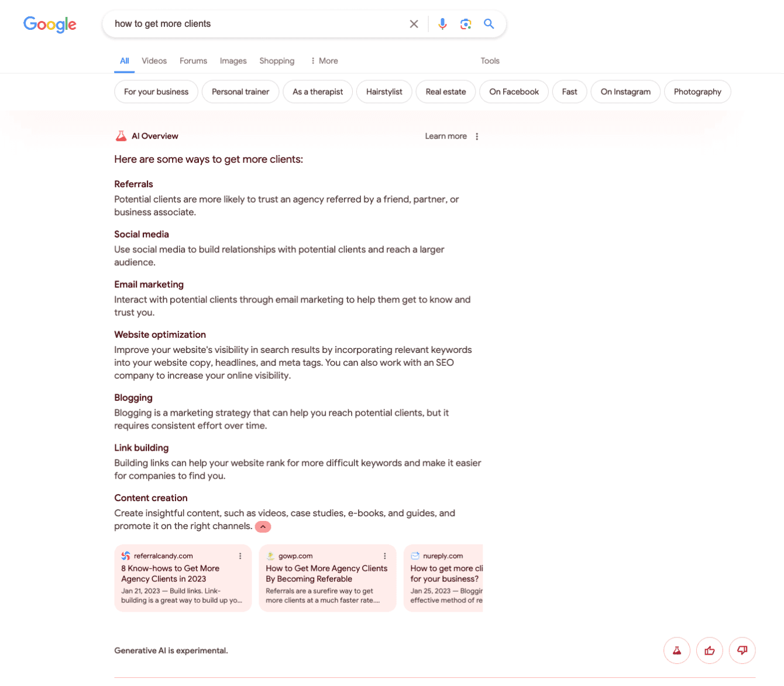Click the referralcandy.com domain label

pyautogui.click(x=163, y=556)
